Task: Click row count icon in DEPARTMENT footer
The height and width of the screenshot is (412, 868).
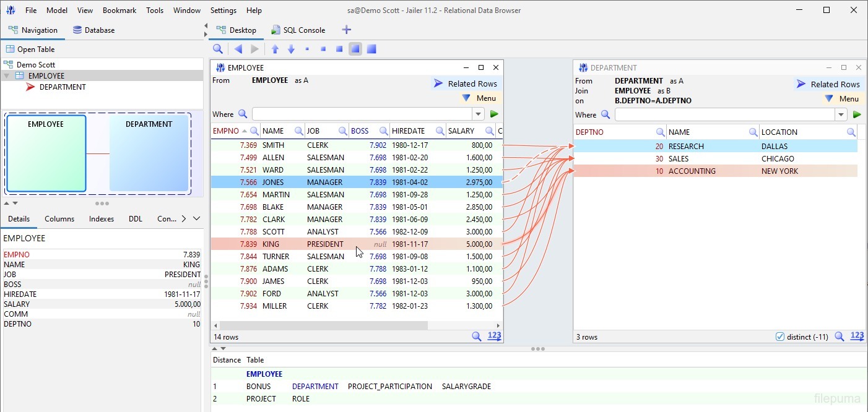Action: [x=857, y=336]
